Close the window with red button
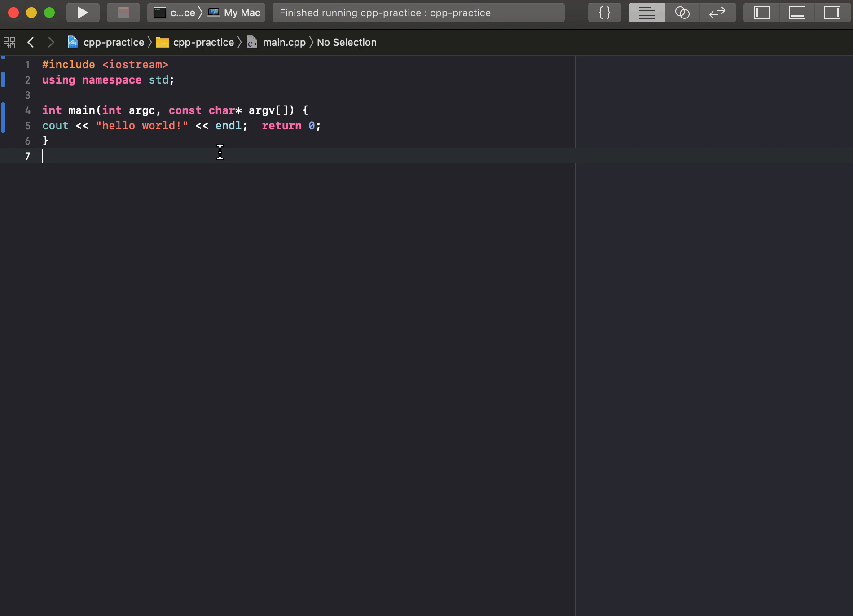Image resolution: width=853 pixels, height=616 pixels. point(13,13)
